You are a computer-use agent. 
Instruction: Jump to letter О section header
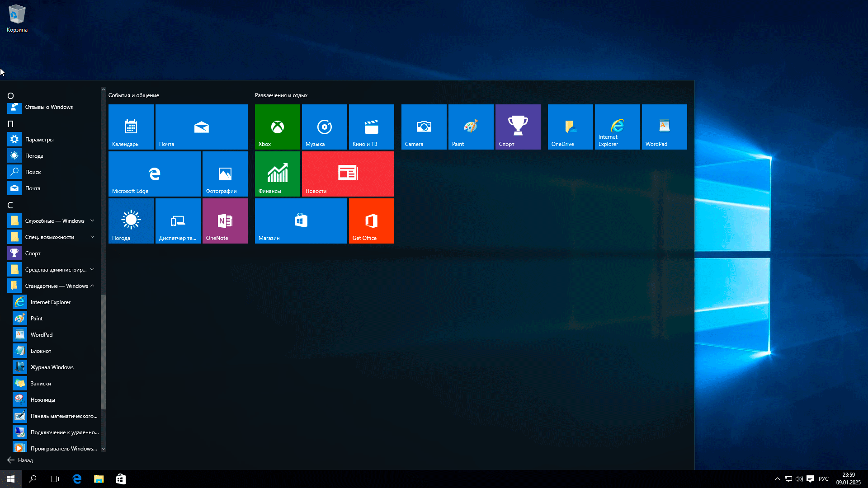(10, 96)
